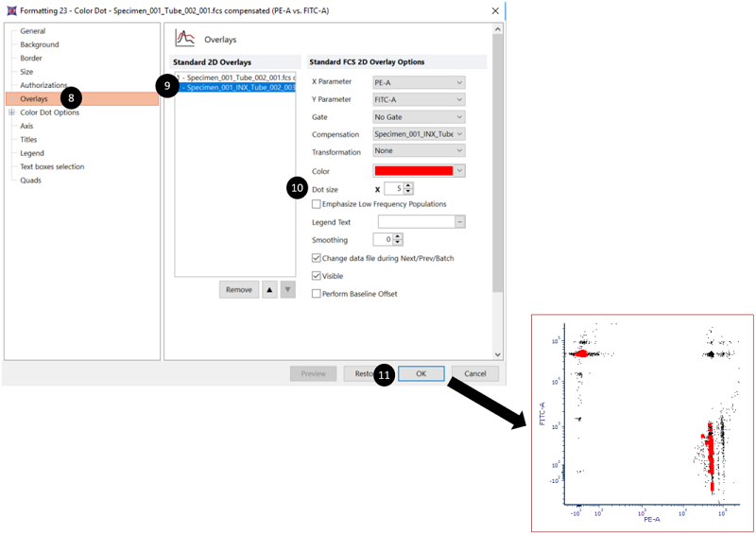
Task: Click scrollbar down arrow in options panel
Action: click(498, 354)
